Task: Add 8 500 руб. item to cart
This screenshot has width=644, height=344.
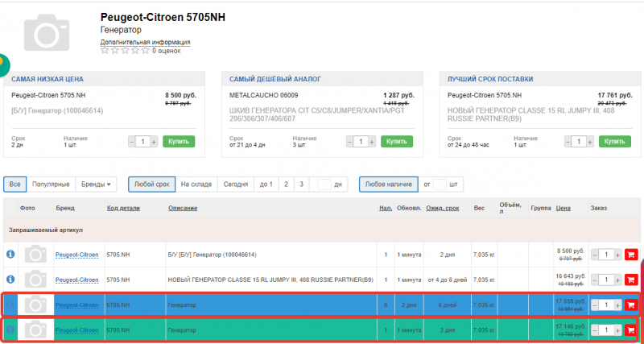Action: [631, 255]
